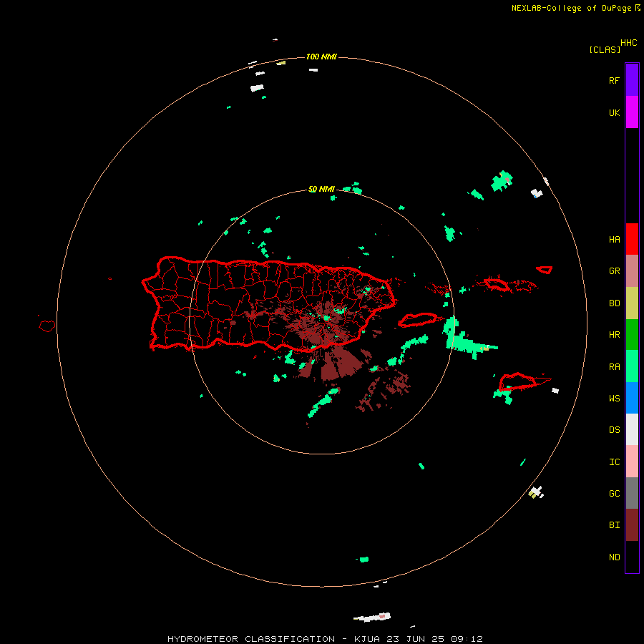Click the white DS legend swatch
644x644 pixels.
point(632,429)
